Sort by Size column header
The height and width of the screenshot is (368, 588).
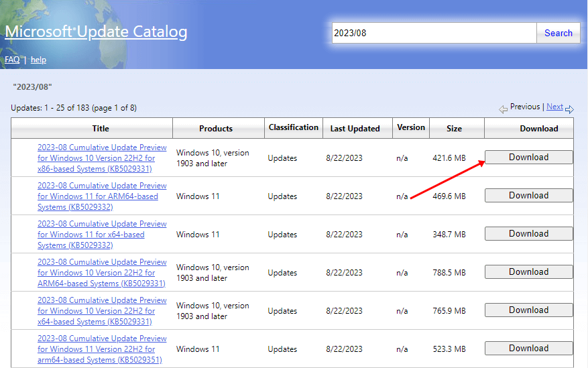pyautogui.click(x=455, y=128)
